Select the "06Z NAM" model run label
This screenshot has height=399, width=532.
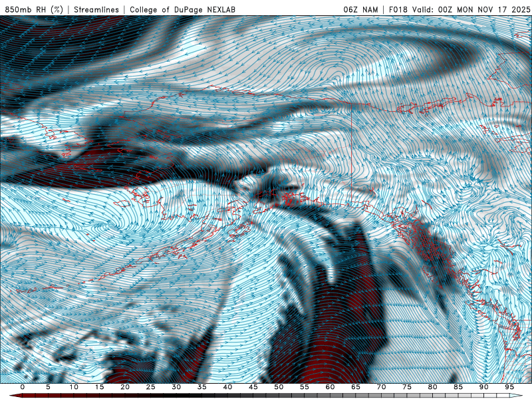(360, 9)
